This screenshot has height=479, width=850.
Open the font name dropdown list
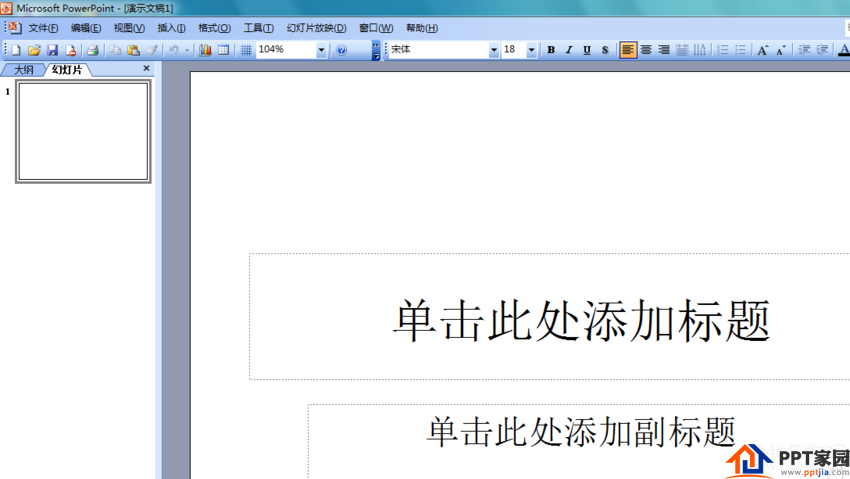coord(493,50)
